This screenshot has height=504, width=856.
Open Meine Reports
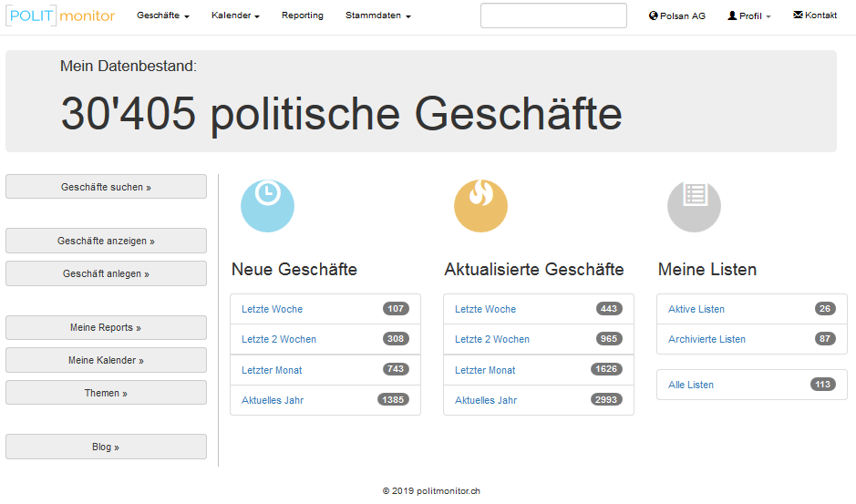106,327
